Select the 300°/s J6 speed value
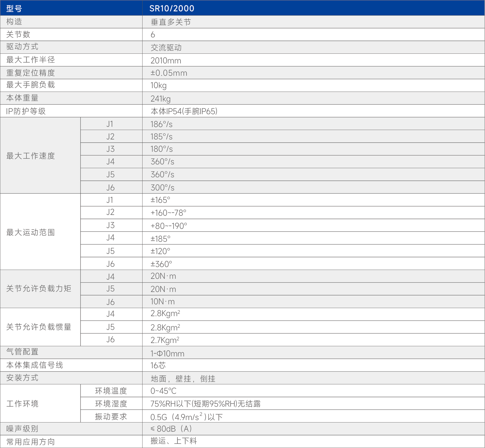Image resolution: width=485 pixels, height=448 pixels. [162, 187]
